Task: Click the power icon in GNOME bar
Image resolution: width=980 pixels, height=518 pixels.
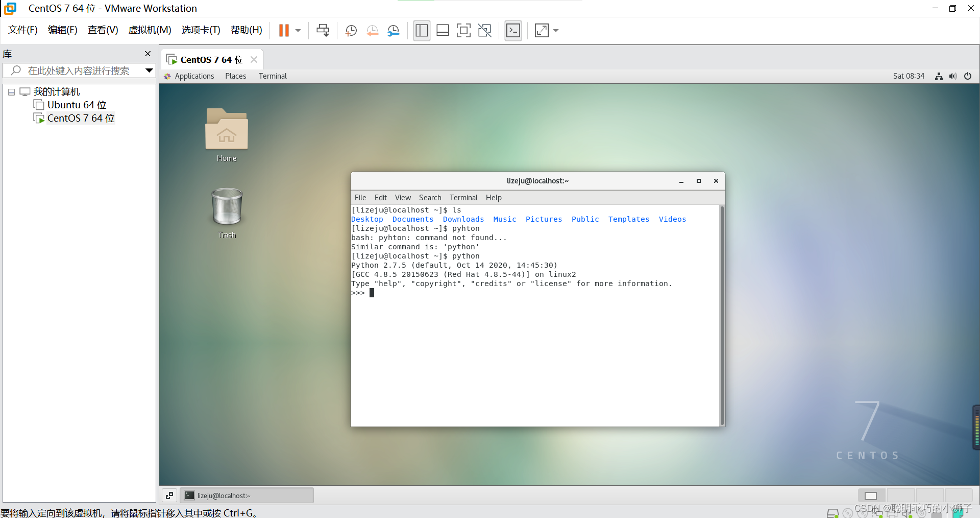Action: [x=968, y=76]
